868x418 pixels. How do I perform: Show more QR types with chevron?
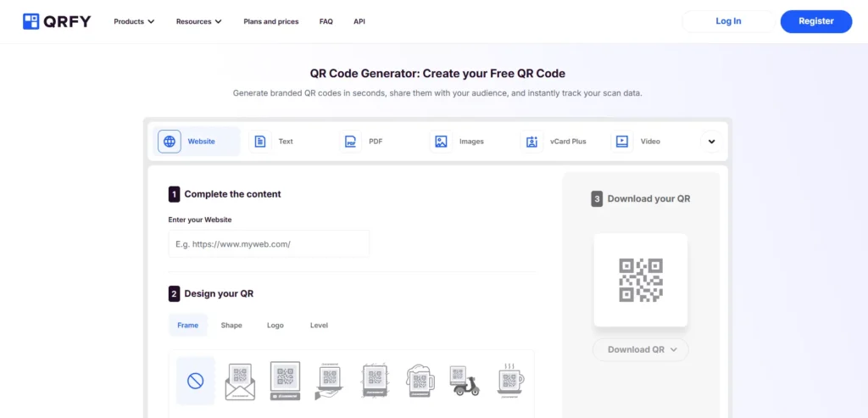[x=711, y=142]
